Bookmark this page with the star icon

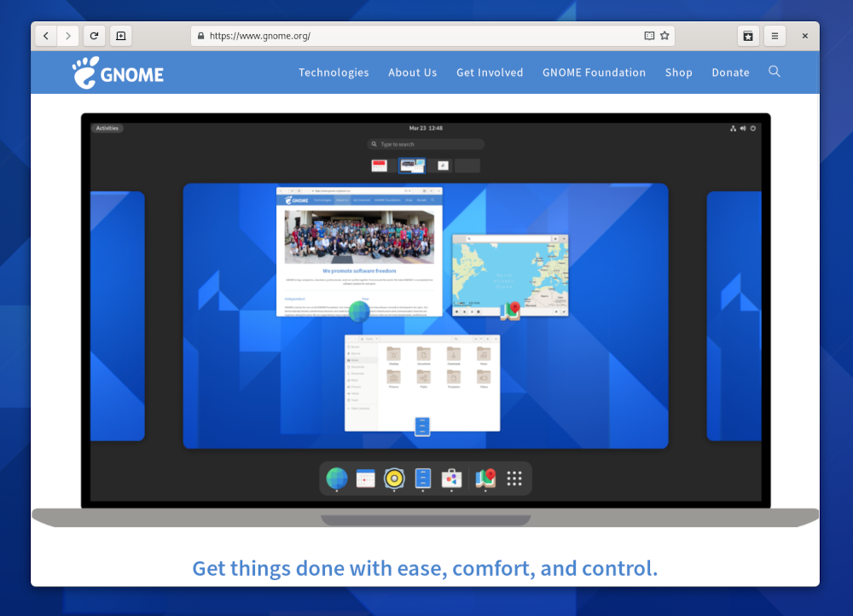click(664, 36)
